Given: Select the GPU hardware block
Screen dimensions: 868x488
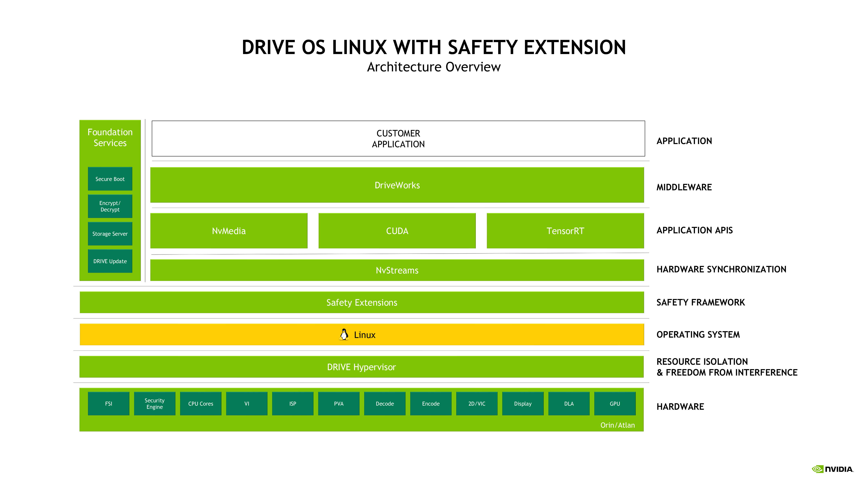Looking at the screenshot, I should point(615,403).
